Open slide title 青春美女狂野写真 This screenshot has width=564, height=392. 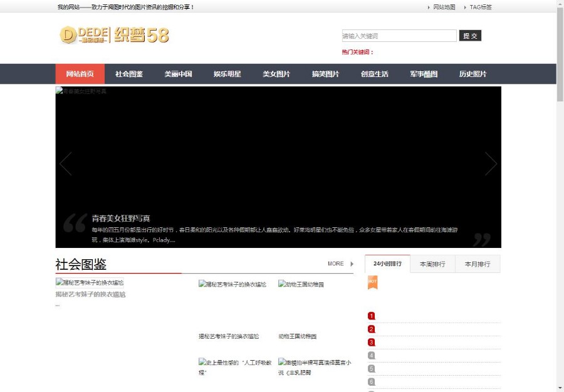[x=121, y=218]
